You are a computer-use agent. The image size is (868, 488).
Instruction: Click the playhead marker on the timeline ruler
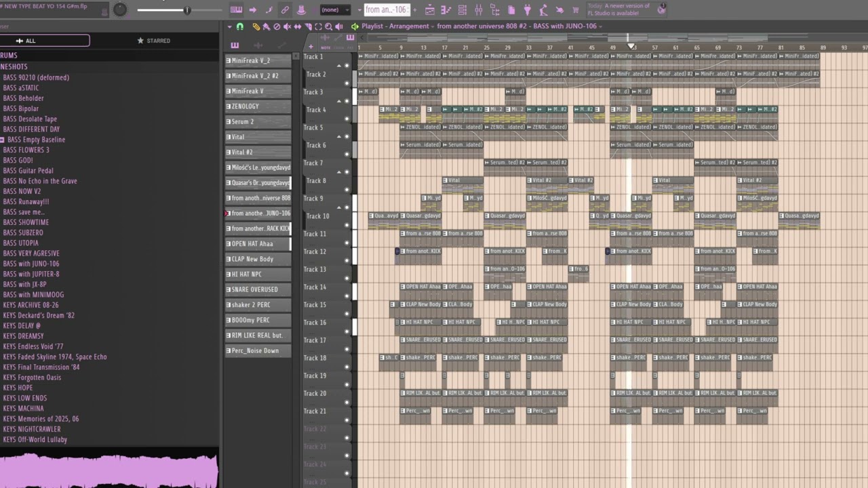pos(631,46)
